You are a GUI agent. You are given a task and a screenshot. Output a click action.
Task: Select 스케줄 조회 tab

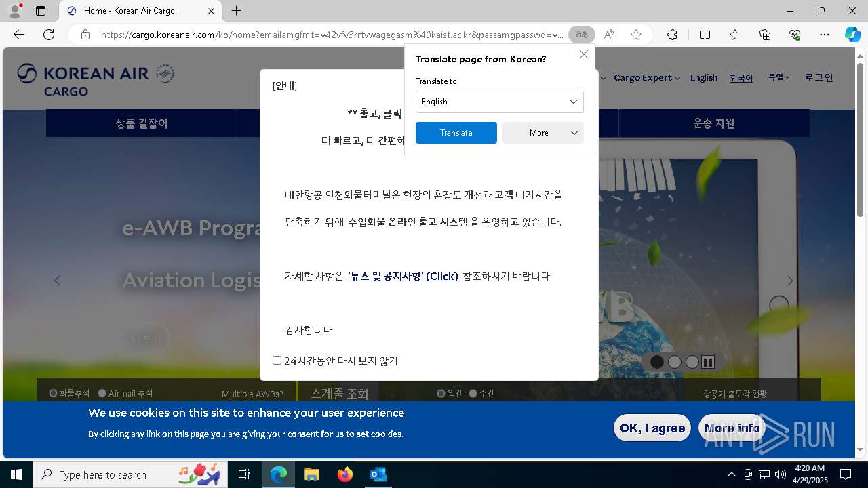pos(339,393)
